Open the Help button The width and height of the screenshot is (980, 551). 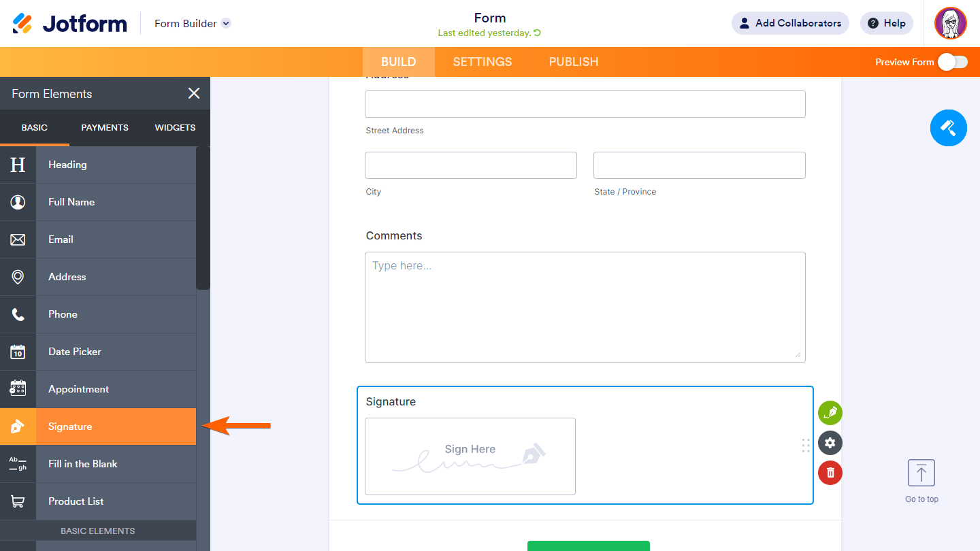coord(886,23)
